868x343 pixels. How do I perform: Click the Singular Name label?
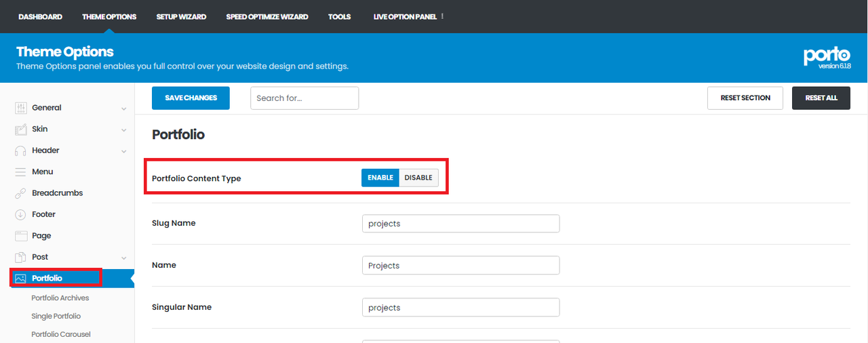point(182,307)
